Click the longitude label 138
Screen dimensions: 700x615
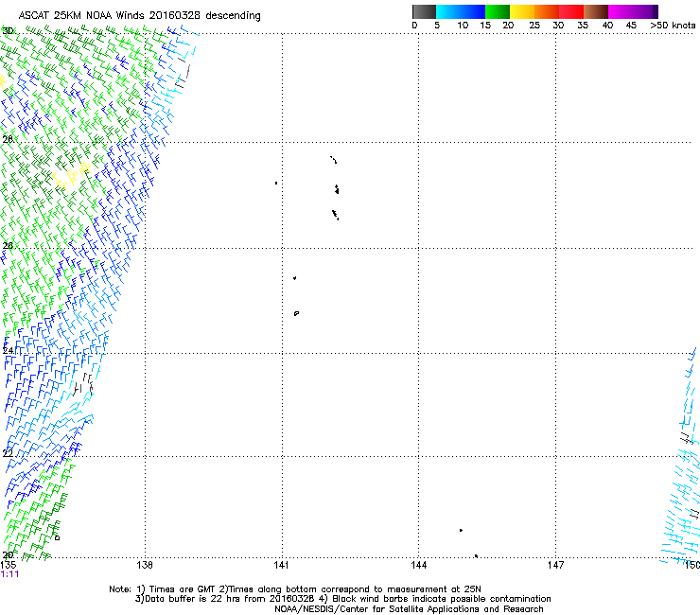click(145, 565)
